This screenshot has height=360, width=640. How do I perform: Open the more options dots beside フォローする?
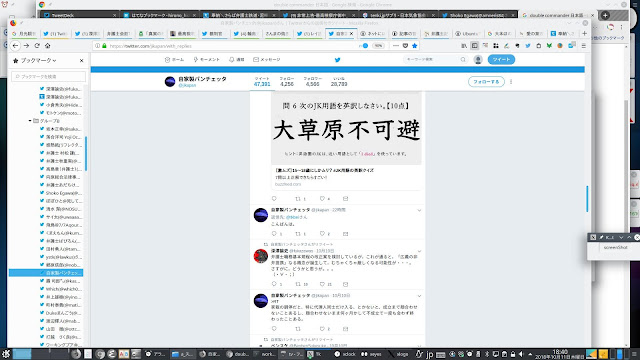tap(511, 82)
